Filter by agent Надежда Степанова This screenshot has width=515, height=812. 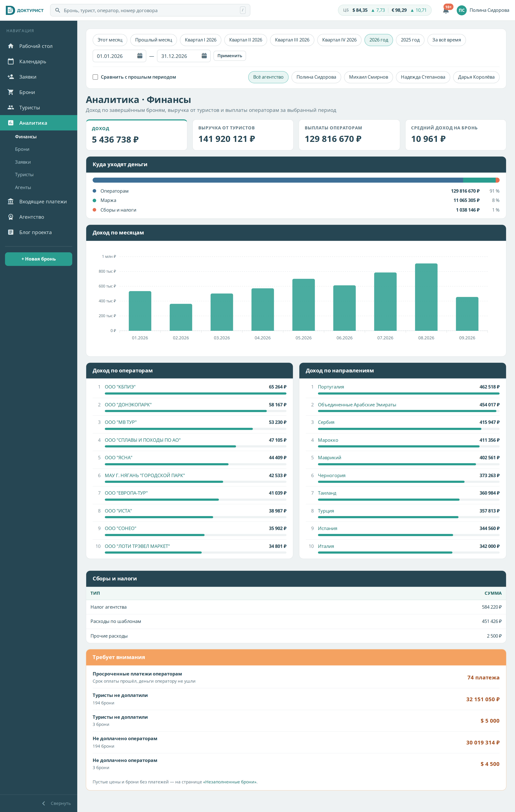coord(423,77)
